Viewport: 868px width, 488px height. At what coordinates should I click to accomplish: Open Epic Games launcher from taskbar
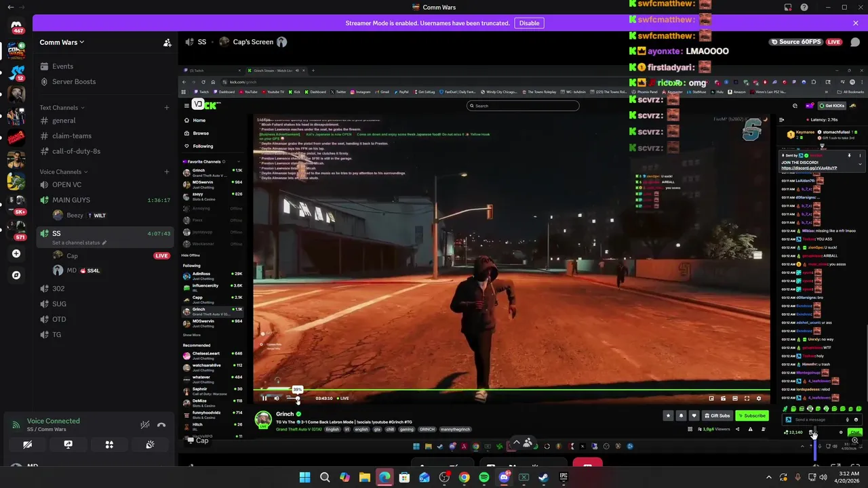tap(564, 477)
